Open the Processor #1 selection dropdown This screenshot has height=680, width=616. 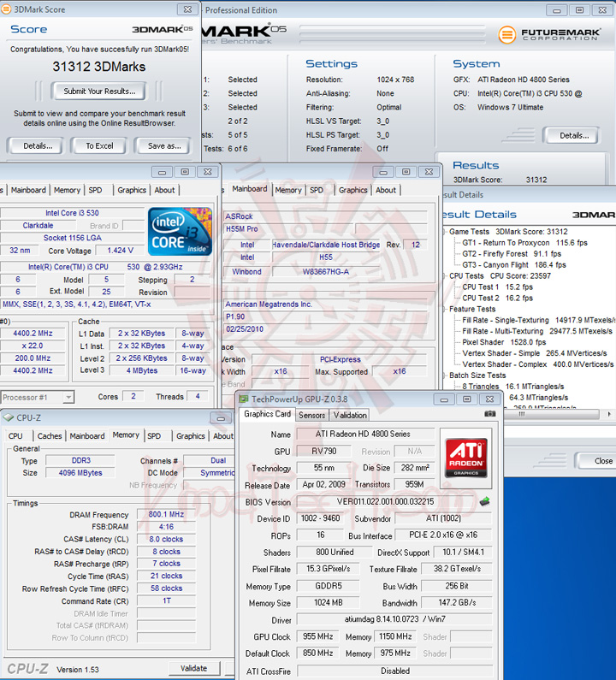[68, 397]
